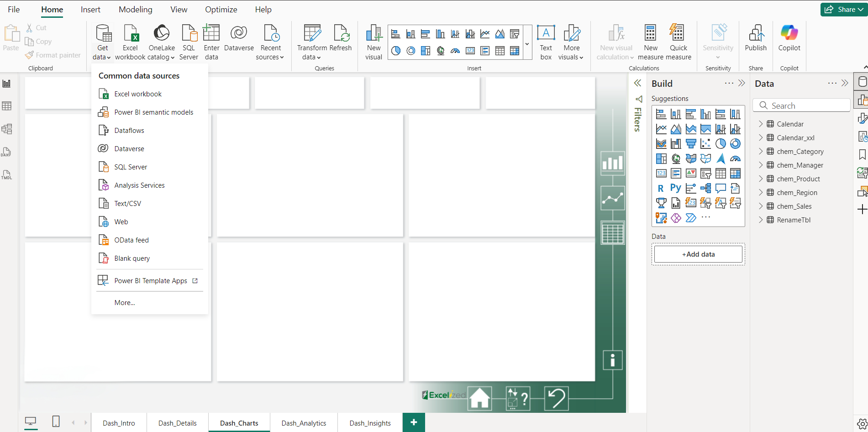Click SQL Server ribbon button
The width and height of the screenshot is (868, 432).
coord(189,42)
